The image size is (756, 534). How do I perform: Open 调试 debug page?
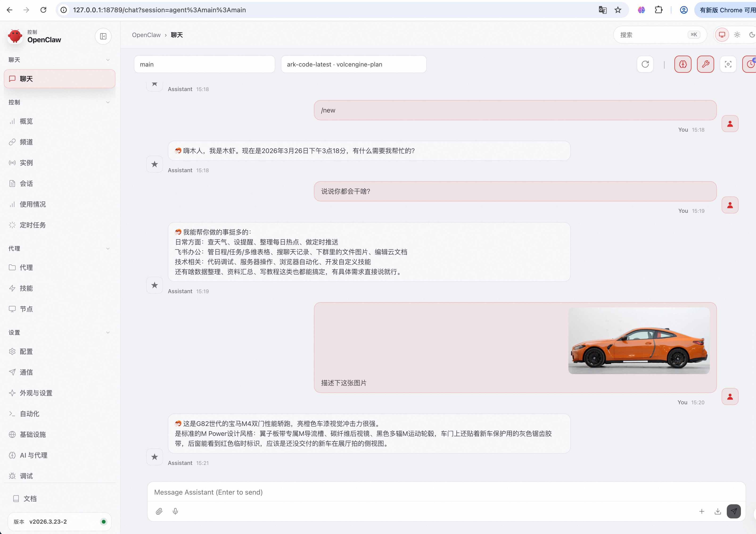click(x=59, y=476)
